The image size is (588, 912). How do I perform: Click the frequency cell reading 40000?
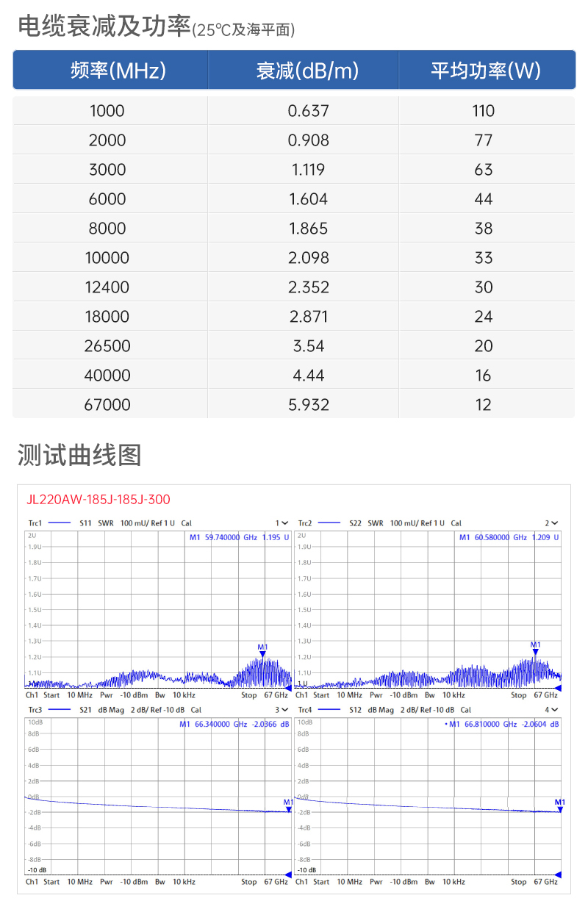pyautogui.click(x=107, y=376)
